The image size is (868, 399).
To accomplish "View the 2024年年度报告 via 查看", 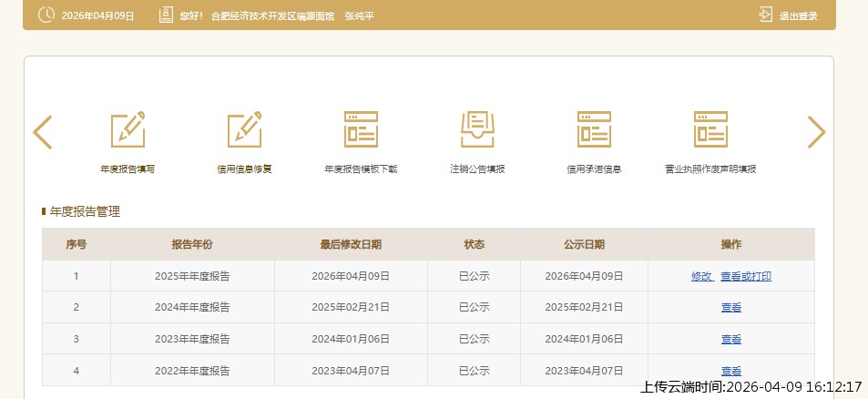I will click(731, 308).
